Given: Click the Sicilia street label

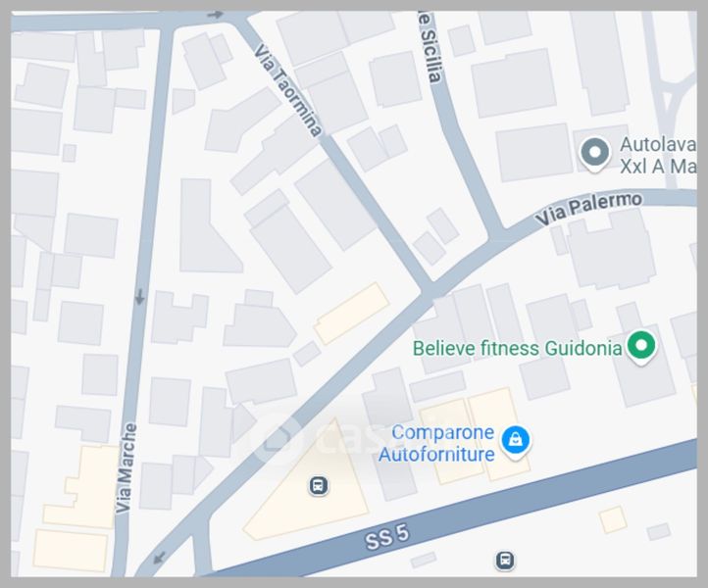Looking at the screenshot, I should coord(429,47).
